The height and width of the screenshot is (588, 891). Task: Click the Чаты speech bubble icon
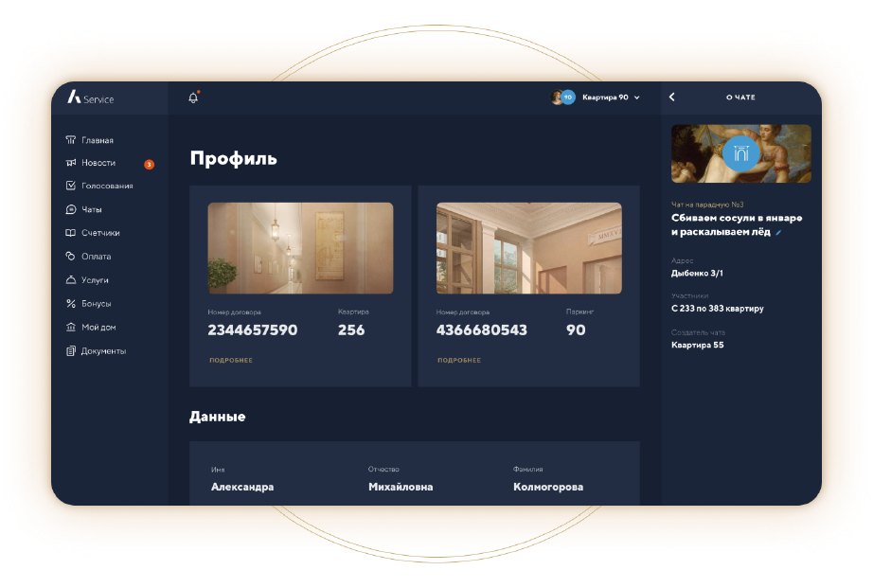click(x=71, y=209)
